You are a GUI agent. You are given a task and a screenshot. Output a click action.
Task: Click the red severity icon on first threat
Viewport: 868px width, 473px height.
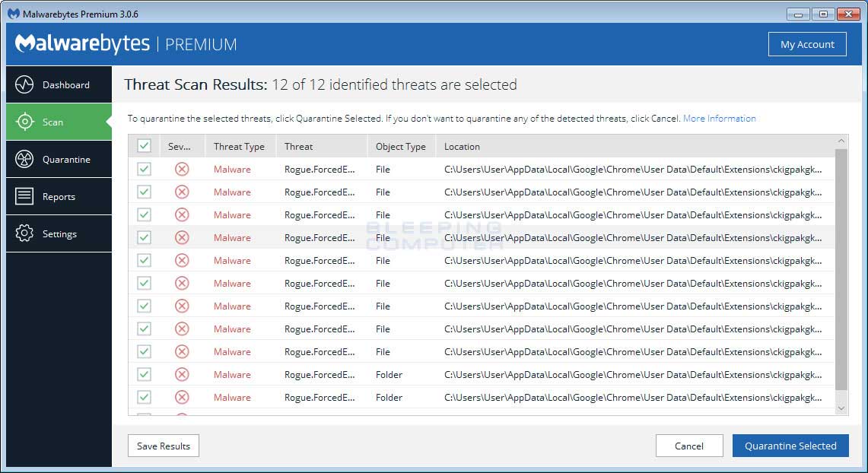182,169
